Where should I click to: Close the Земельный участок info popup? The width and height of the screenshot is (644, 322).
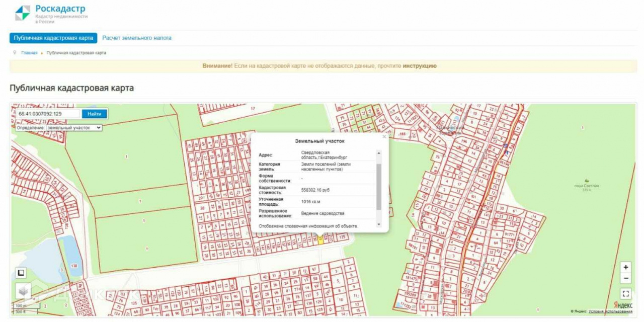pos(384,136)
